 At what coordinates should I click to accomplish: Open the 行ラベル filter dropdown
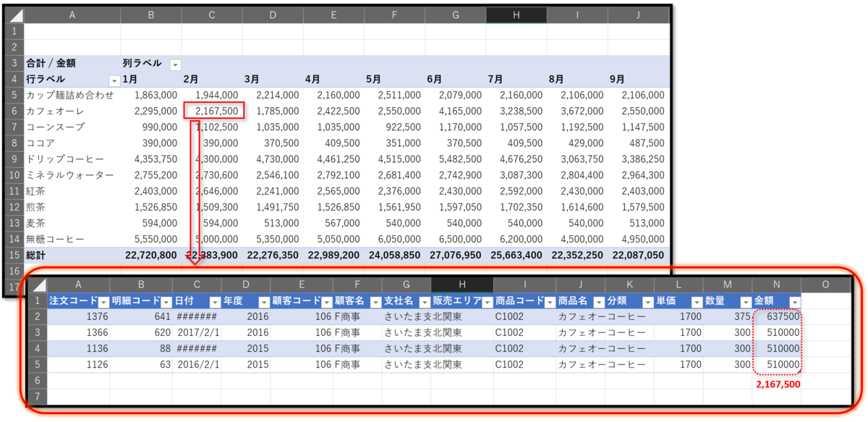coord(114,80)
